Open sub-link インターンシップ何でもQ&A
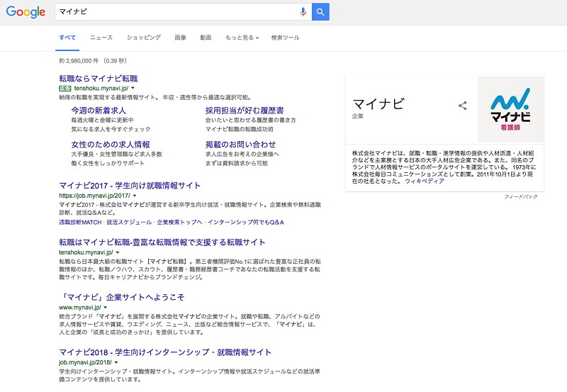The height and width of the screenshot is (392, 567). 245,222
